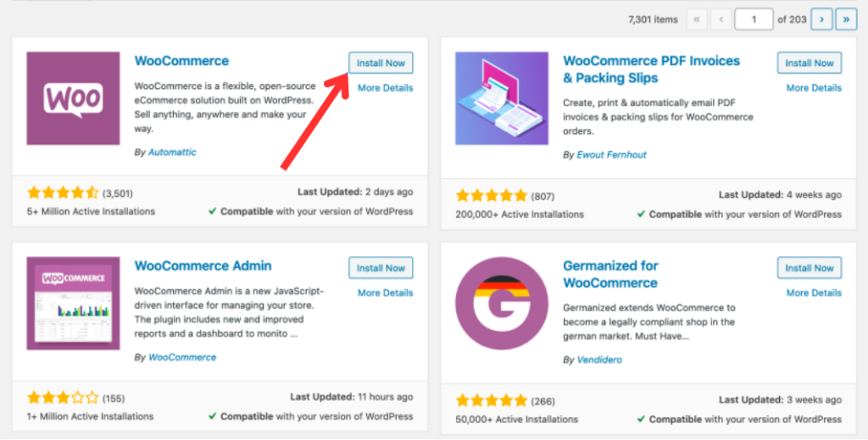The height and width of the screenshot is (440, 868).
Task: Open the Vendidero author link
Action: pos(599,360)
